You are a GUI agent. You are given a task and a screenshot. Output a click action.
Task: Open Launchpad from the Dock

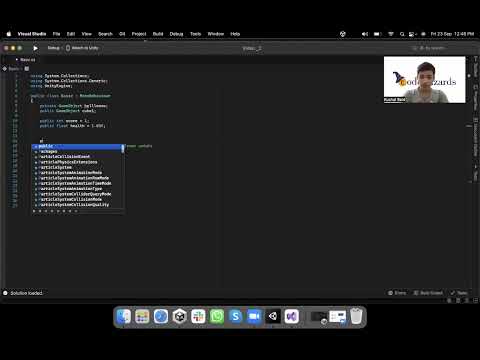tap(142, 316)
